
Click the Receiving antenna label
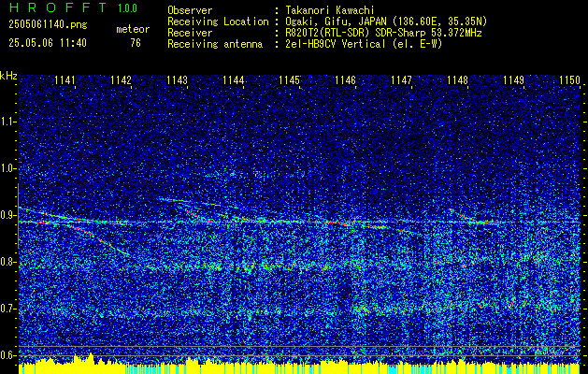[x=215, y=44]
